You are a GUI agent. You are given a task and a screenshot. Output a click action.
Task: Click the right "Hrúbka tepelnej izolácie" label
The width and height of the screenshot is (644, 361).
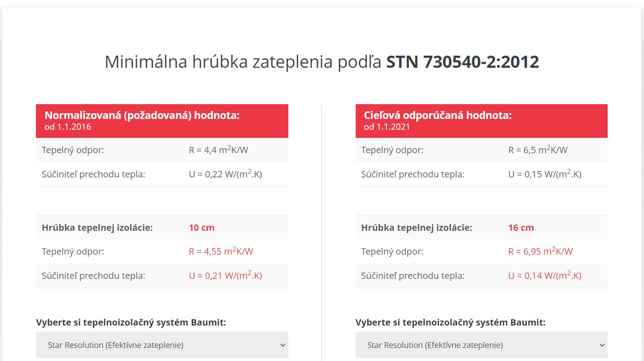pyautogui.click(x=416, y=228)
